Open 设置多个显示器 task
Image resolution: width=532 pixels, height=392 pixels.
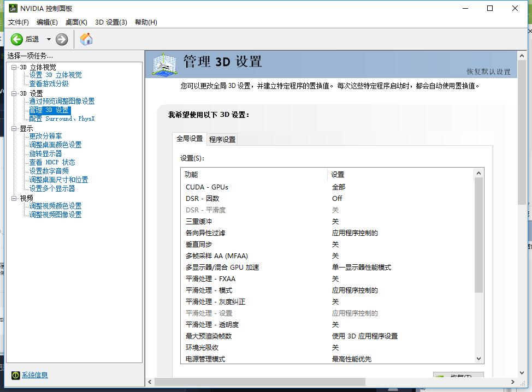52,188
